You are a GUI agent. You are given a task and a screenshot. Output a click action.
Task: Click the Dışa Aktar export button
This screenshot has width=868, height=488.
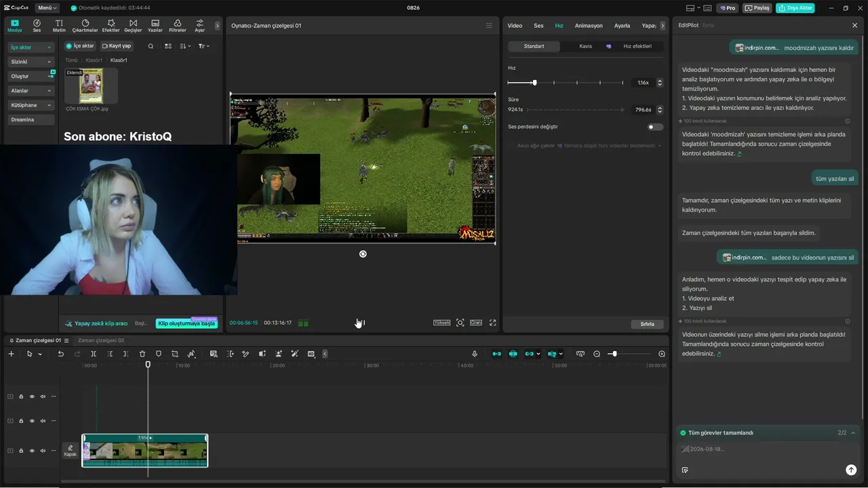coord(795,8)
